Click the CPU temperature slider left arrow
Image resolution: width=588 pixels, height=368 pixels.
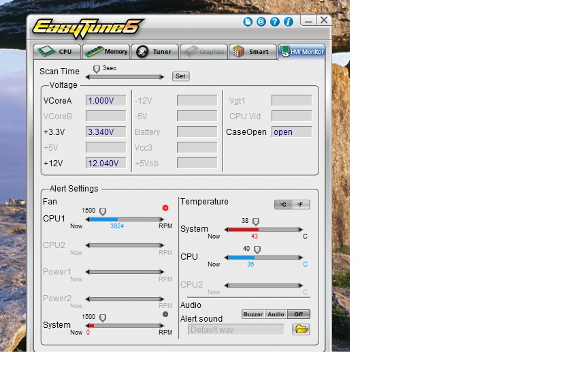click(227, 258)
